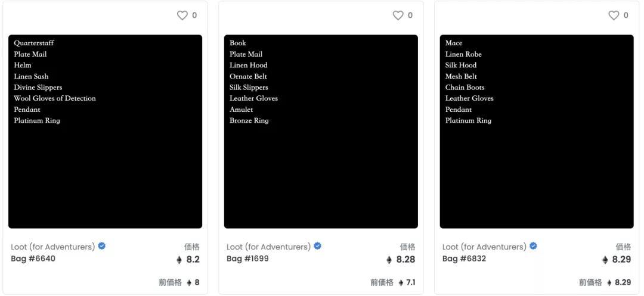
Task: Open the Mace loot bag image
Action: tap(537, 132)
